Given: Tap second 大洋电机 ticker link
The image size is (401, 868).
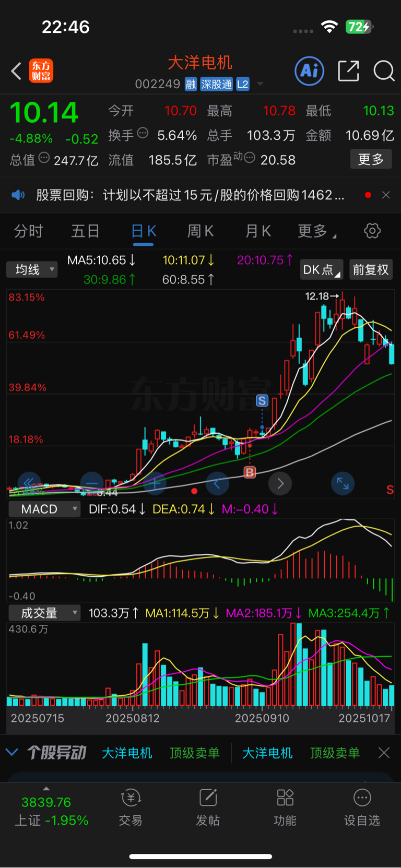Looking at the screenshot, I should (267, 753).
